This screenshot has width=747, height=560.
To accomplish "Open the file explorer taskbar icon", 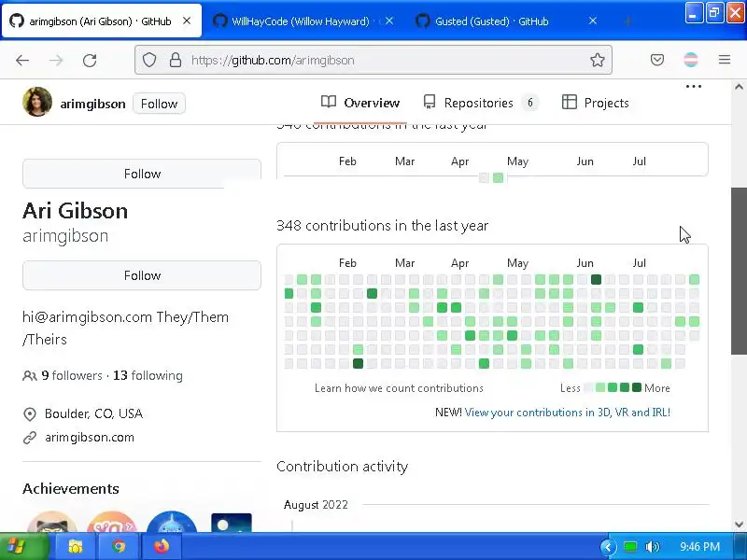I will coord(76,547).
